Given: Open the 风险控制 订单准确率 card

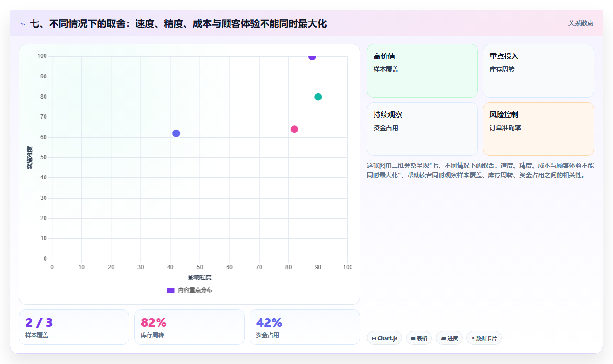Looking at the screenshot, I should [538, 129].
